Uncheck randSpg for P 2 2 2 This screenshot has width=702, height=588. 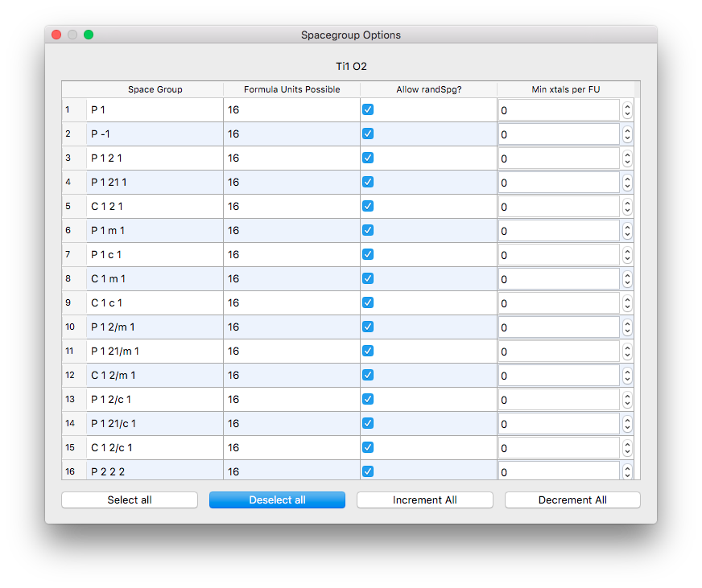click(368, 471)
